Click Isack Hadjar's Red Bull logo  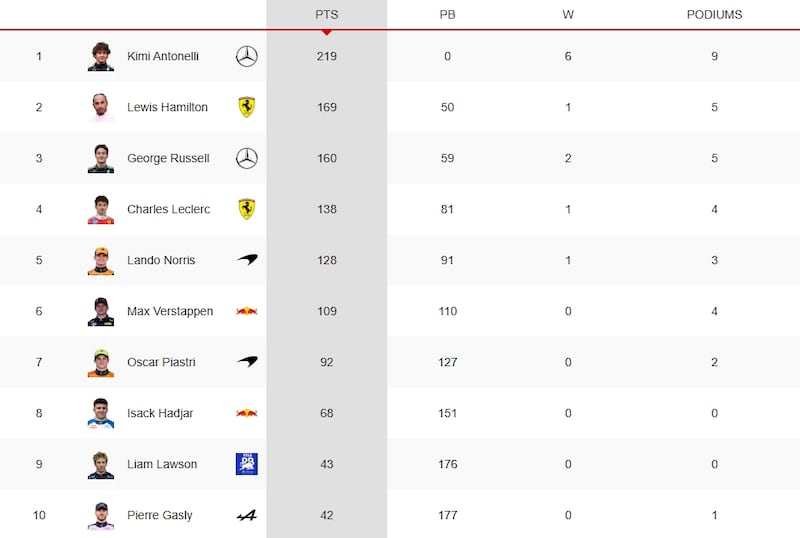tap(246, 413)
